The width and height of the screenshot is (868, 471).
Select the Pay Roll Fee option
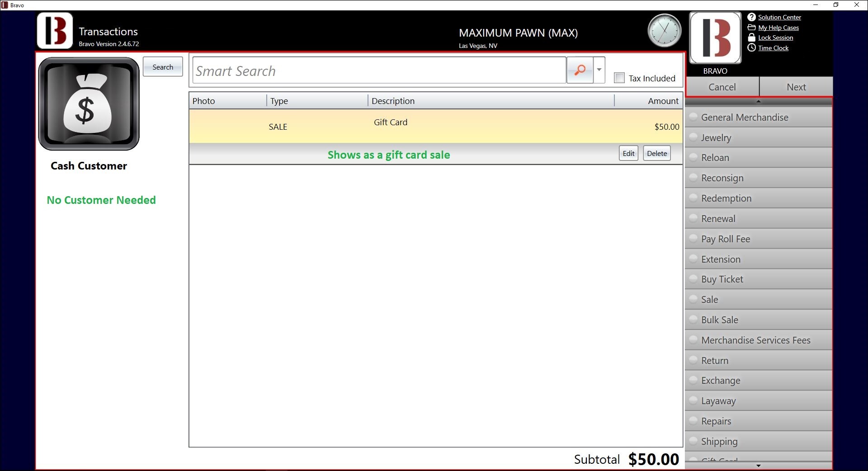coord(759,239)
